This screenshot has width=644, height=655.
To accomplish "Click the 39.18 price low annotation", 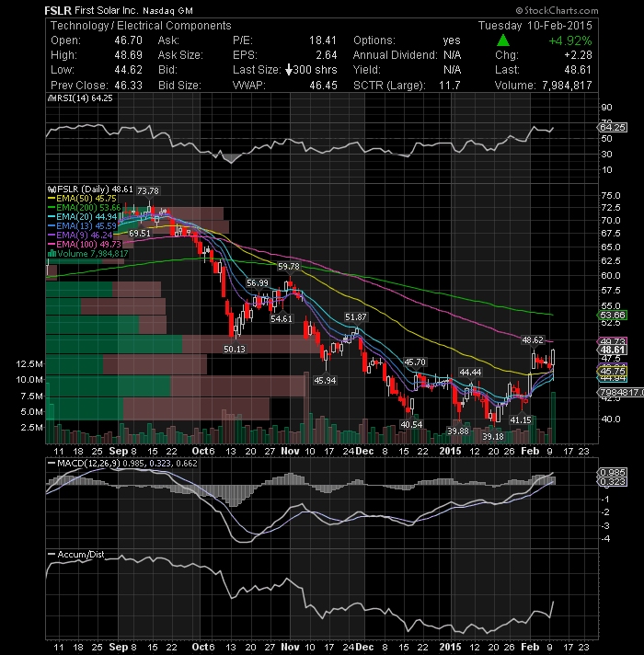I will [x=493, y=436].
